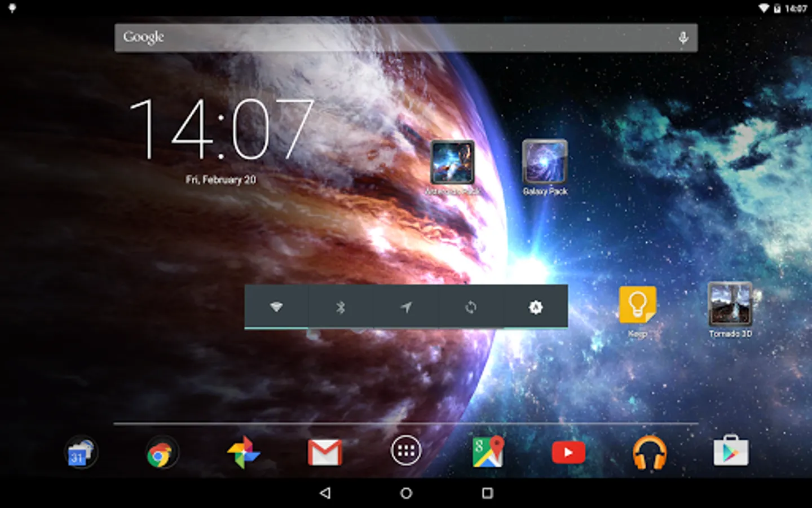This screenshot has width=812, height=508.
Task: Open the clock widget showing 14:07
Action: tap(221, 129)
